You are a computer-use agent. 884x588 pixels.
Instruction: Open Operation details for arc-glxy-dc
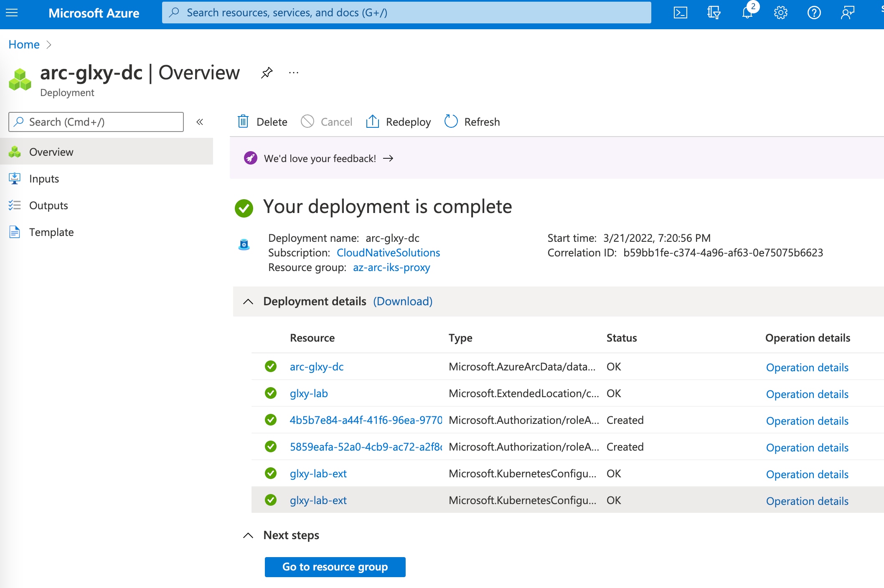[807, 367]
